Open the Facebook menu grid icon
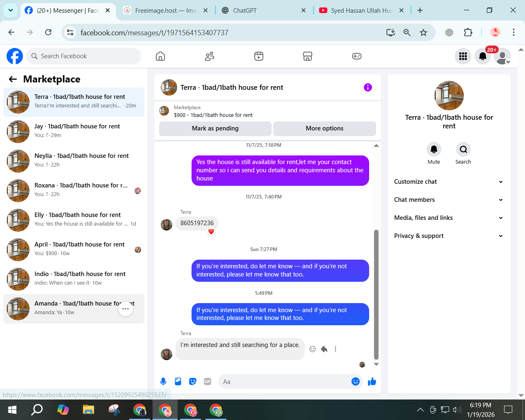 click(x=463, y=56)
